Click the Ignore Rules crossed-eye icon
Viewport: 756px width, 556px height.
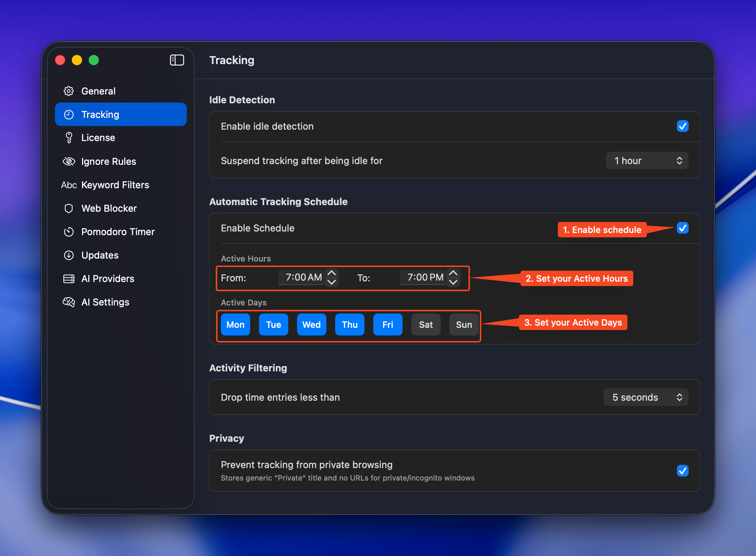[x=69, y=161]
